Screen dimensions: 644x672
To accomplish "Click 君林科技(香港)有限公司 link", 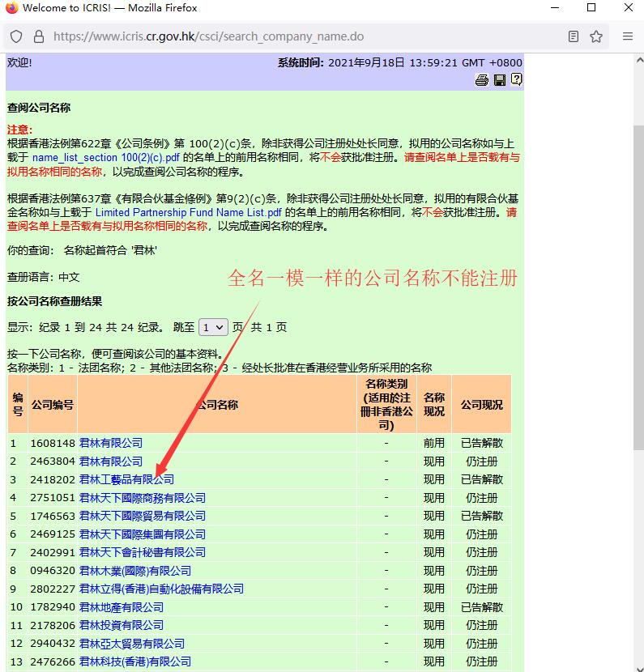I will click(134, 661).
